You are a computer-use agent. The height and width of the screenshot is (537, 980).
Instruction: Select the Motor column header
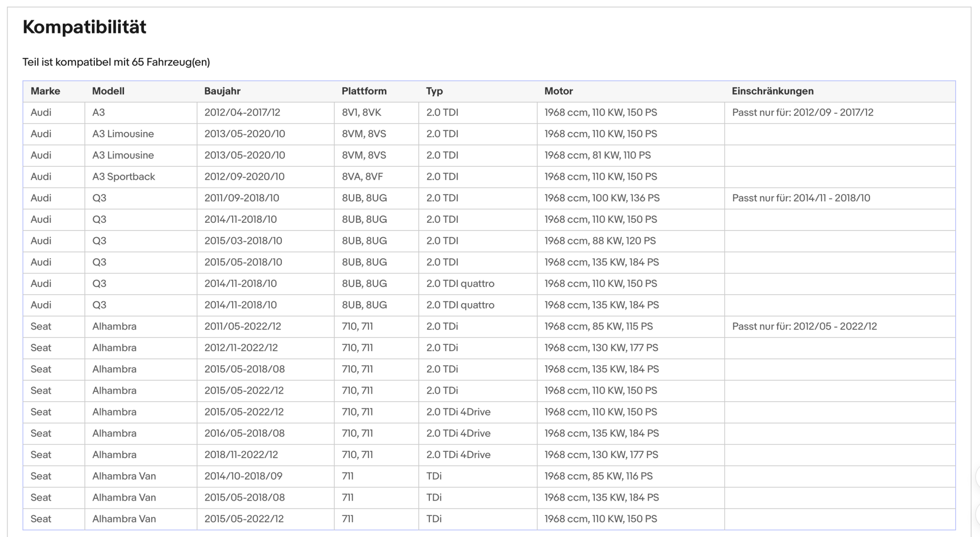click(558, 91)
